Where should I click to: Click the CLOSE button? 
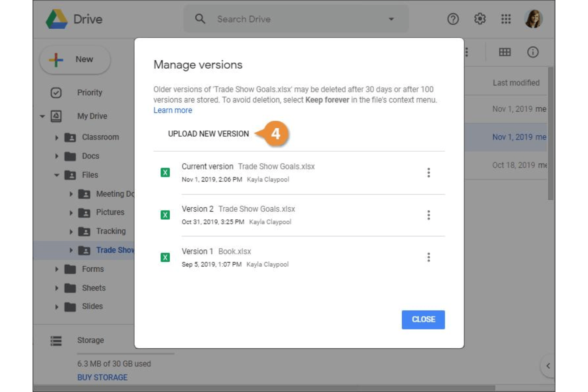point(423,320)
